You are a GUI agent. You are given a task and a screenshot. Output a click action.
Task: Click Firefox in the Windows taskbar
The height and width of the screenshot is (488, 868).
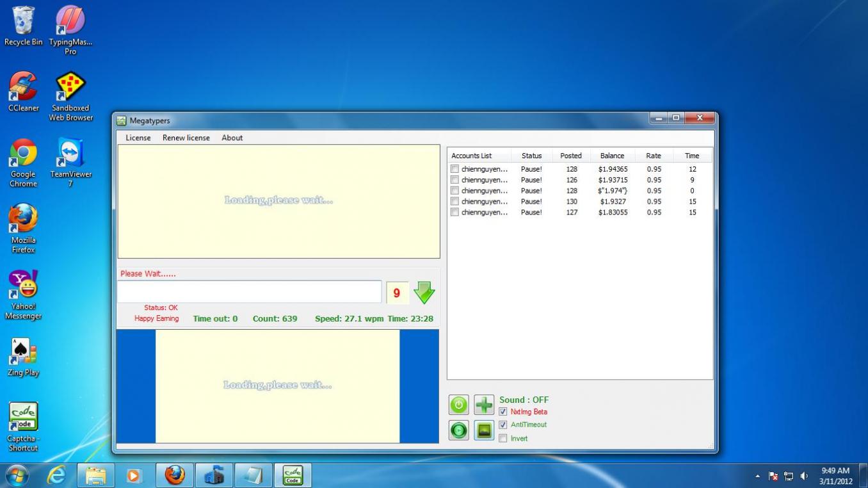(174, 475)
